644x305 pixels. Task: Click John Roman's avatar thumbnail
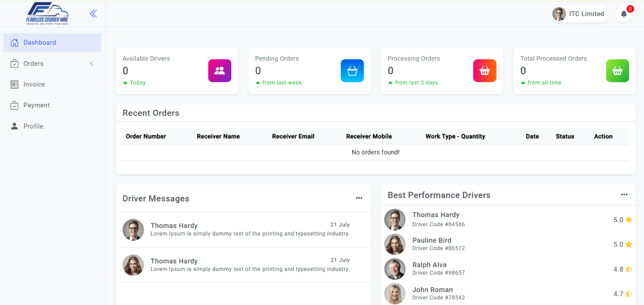point(395,294)
